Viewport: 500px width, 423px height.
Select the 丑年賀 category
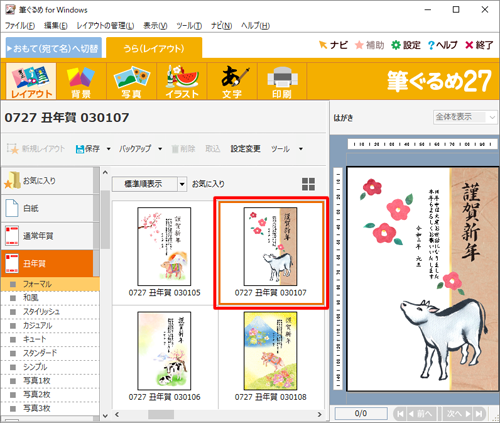(x=48, y=264)
